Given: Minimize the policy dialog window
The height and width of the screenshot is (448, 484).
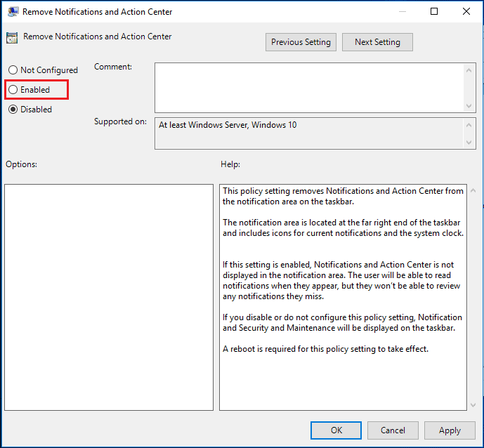Looking at the screenshot, I should [403, 11].
